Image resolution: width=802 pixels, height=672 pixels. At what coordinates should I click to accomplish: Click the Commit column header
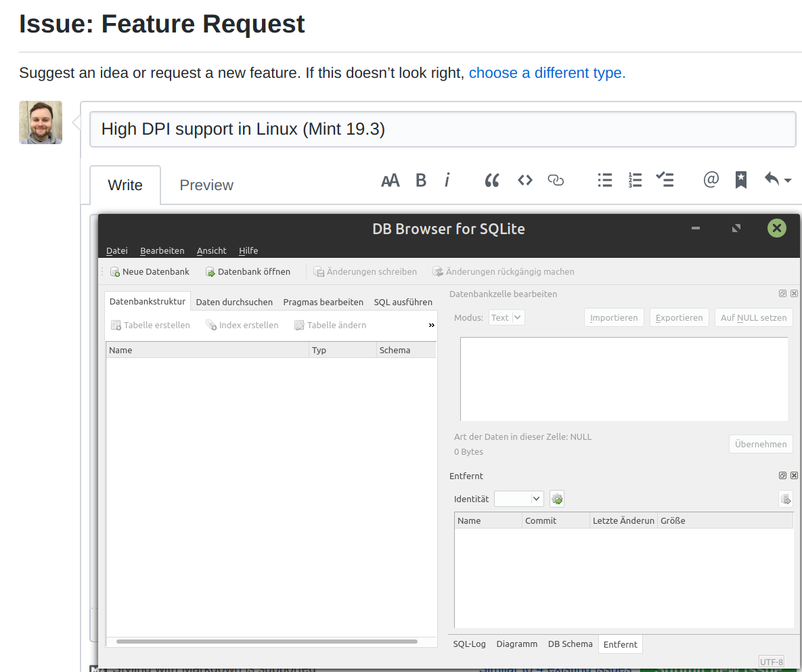tap(556, 520)
